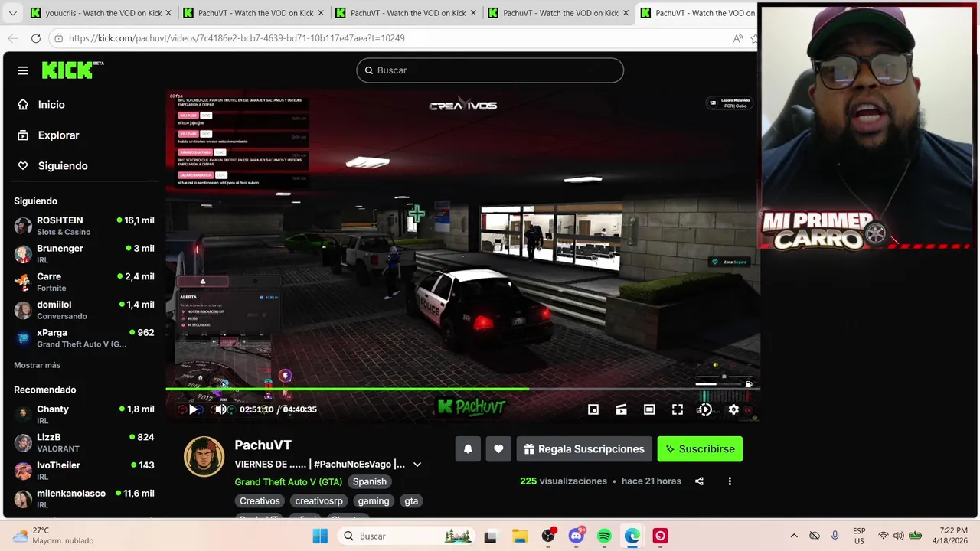Viewport: 980px width, 551px height.
Task: Open Chanty recommended channel
Action: (x=84, y=415)
